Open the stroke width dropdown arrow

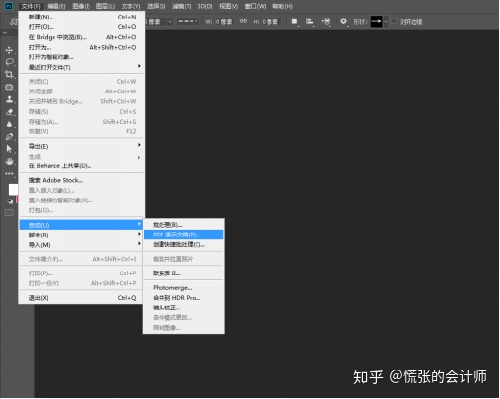click(170, 22)
